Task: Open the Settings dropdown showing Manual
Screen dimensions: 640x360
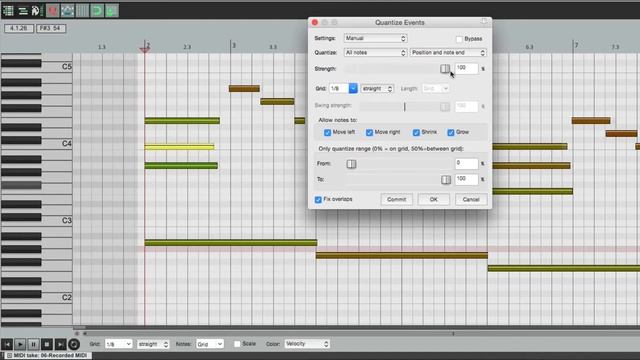Action: click(x=375, y=38)
